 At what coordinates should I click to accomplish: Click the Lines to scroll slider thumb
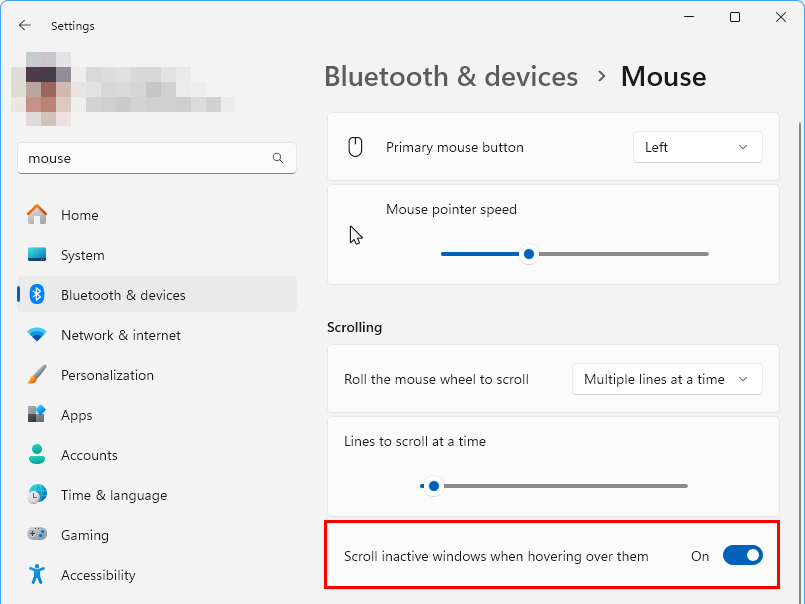click(x=433, y=486)
